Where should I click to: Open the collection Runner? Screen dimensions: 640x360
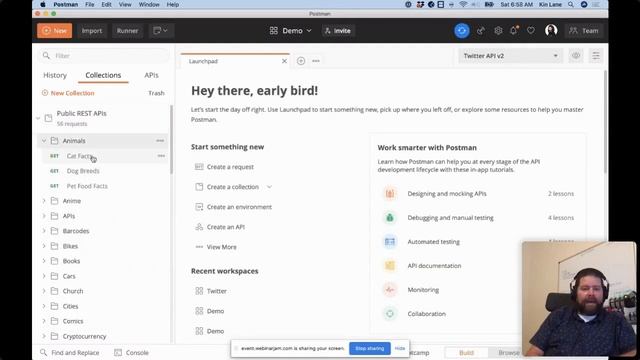click(x=127, y=31)
